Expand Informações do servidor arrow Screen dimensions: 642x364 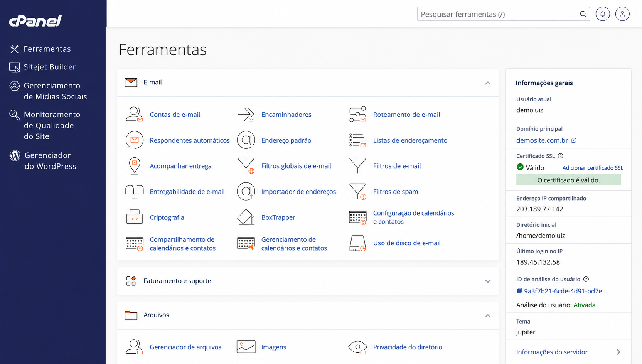[x=618, y=352]
